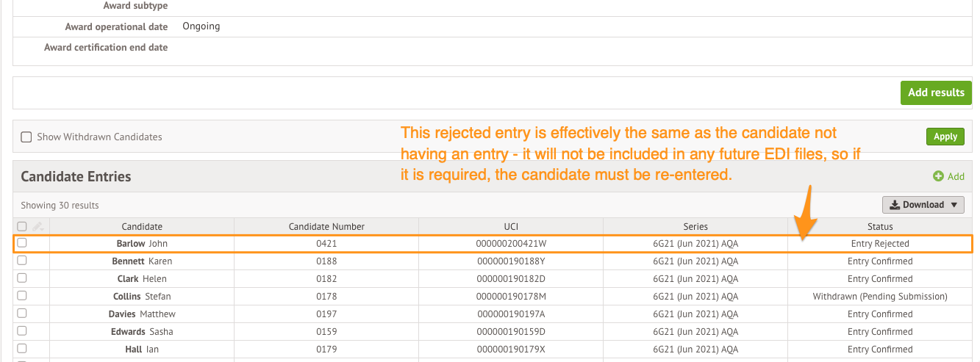The width and height of the screenshot is (980, 362).
Task: Click the Add results button
Action: click(936, 93)
